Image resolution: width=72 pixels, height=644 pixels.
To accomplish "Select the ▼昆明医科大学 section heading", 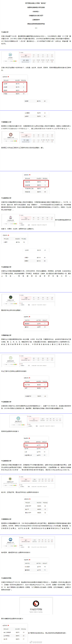I will pos(6,519).
